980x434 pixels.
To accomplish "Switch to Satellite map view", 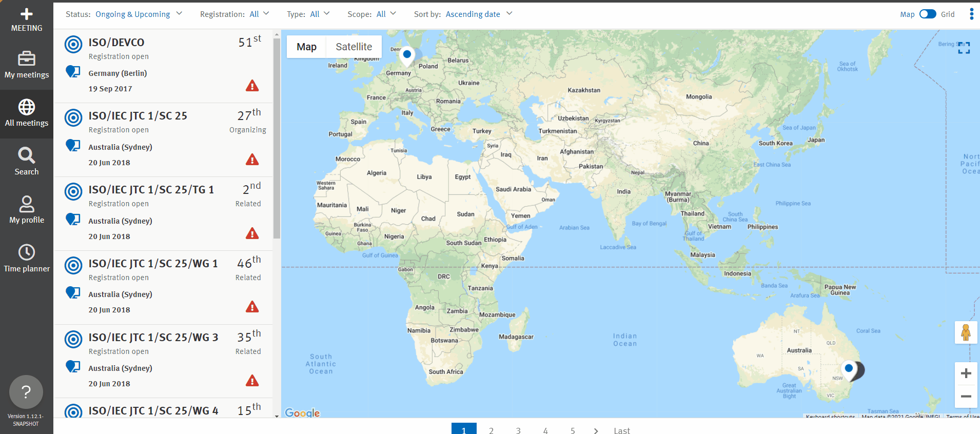I will [x=354, y=47].
